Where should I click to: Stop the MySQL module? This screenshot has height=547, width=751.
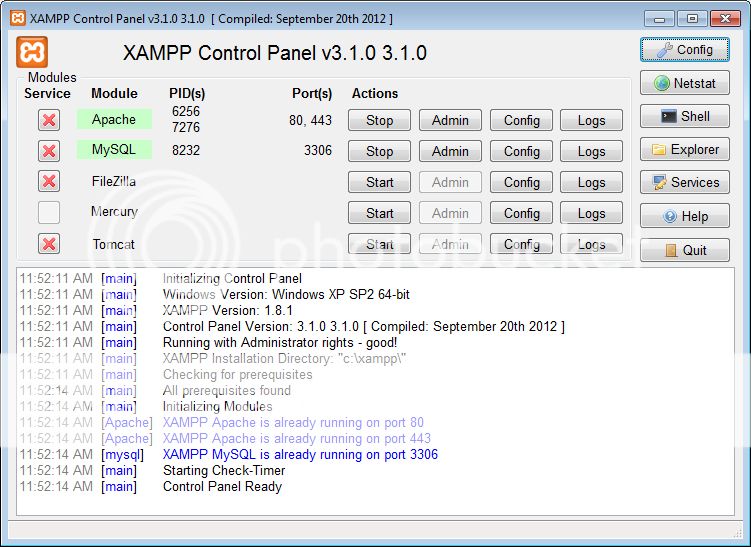[379, 151]
